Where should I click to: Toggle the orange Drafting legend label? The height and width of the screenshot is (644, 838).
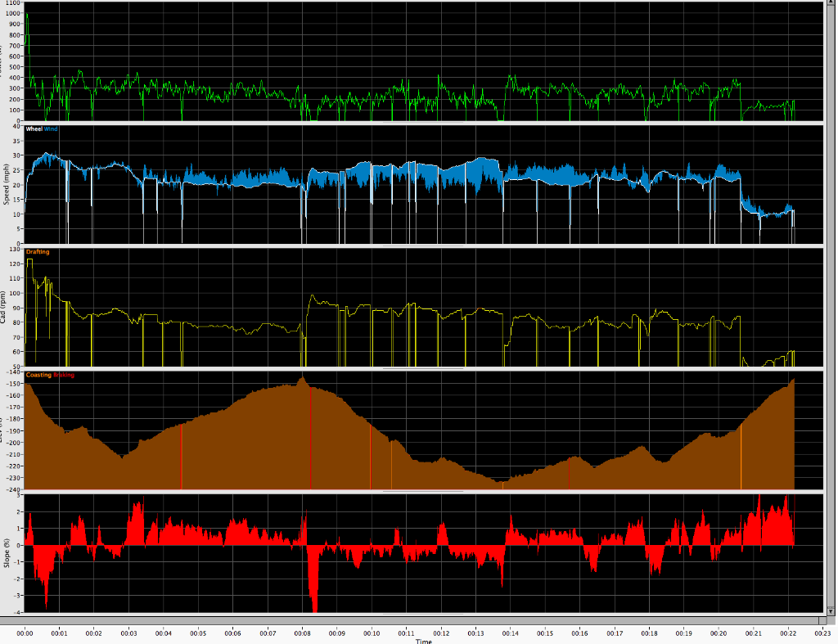coord(37,252)
